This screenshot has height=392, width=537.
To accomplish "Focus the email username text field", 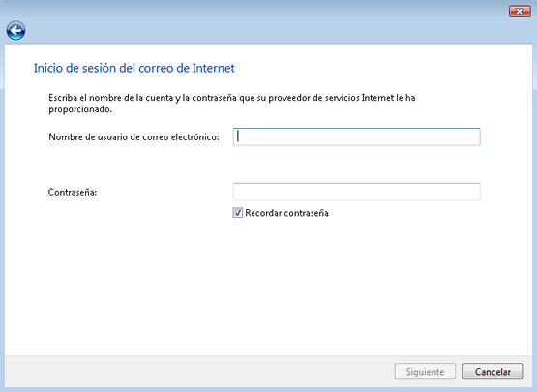I will click(x=356, y=136).
